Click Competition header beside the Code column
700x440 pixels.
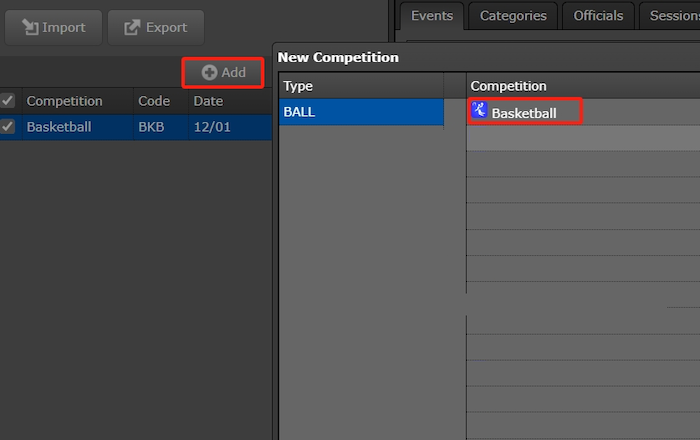tap(65, 101)
